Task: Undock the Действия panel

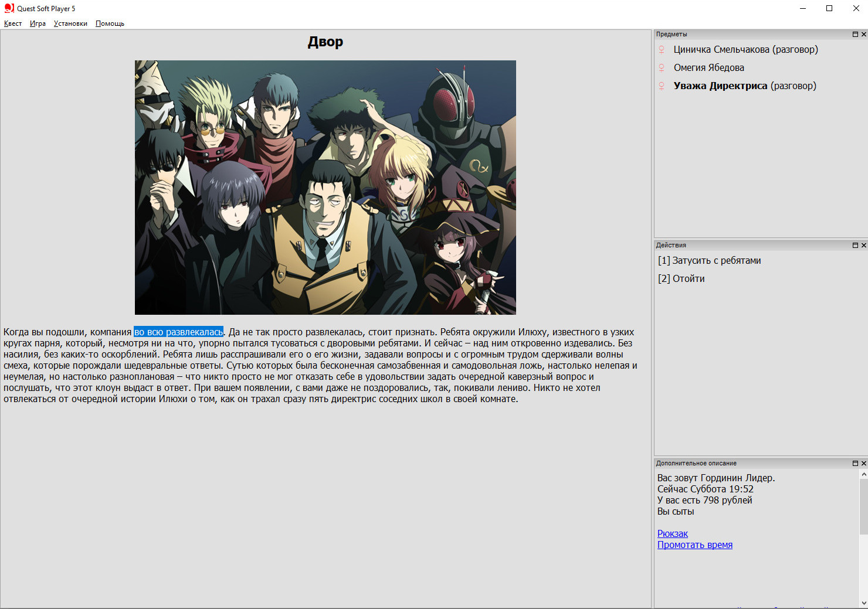Action: pyautogui.click(x=855, y=246)
